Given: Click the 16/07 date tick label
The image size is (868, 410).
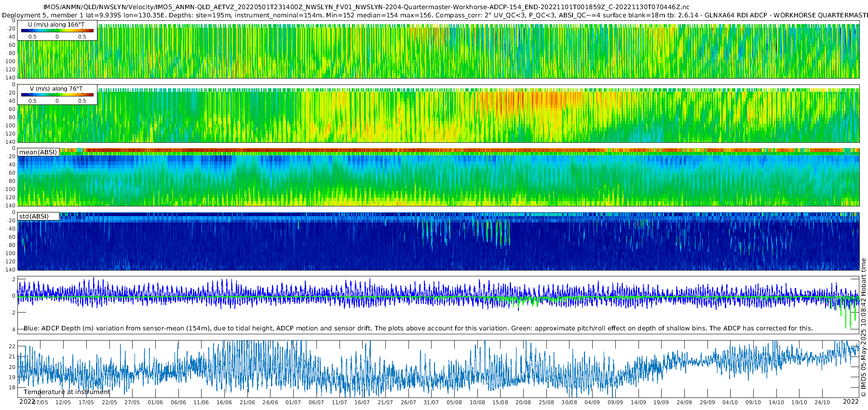Looking at the screenshot, I should pos(362,402).
